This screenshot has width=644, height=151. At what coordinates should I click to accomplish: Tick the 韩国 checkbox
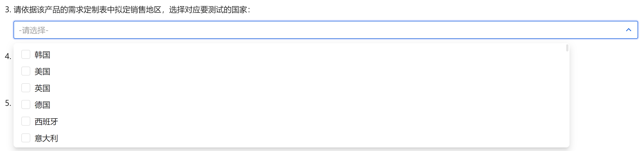tap(26, 54)
